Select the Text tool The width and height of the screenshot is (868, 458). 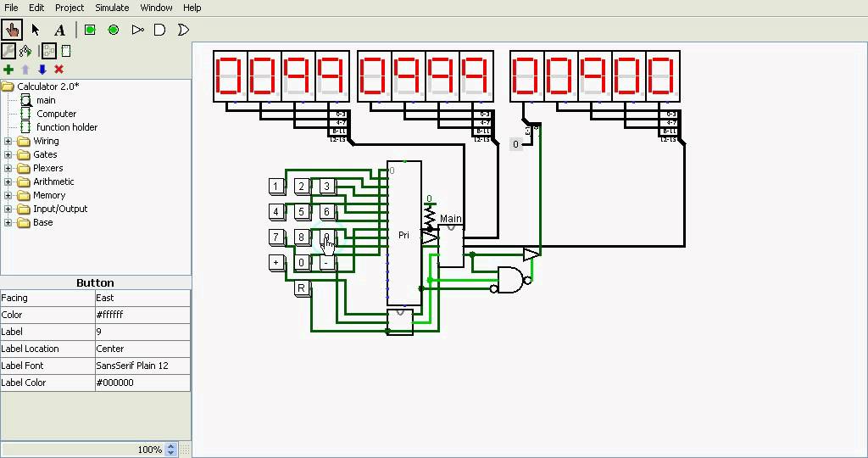click(60, 30)
